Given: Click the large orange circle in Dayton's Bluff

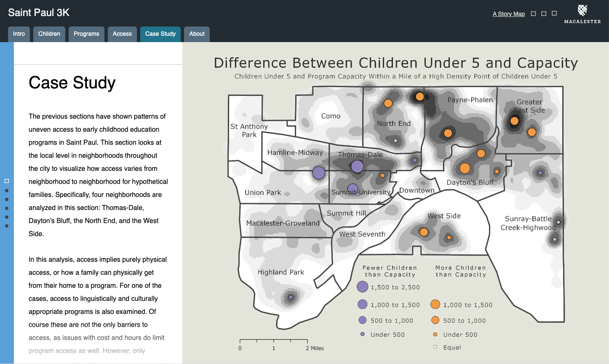Looking at the screenshot, I should tap(465, 168).
